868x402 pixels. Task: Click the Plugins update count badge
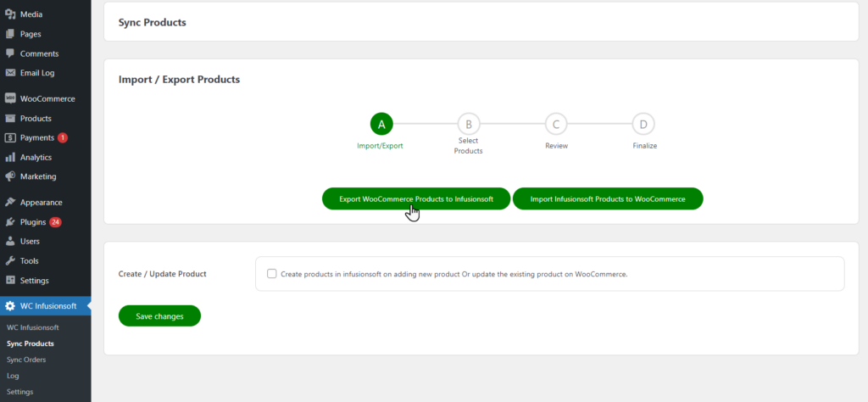click(x=55, y=222)
